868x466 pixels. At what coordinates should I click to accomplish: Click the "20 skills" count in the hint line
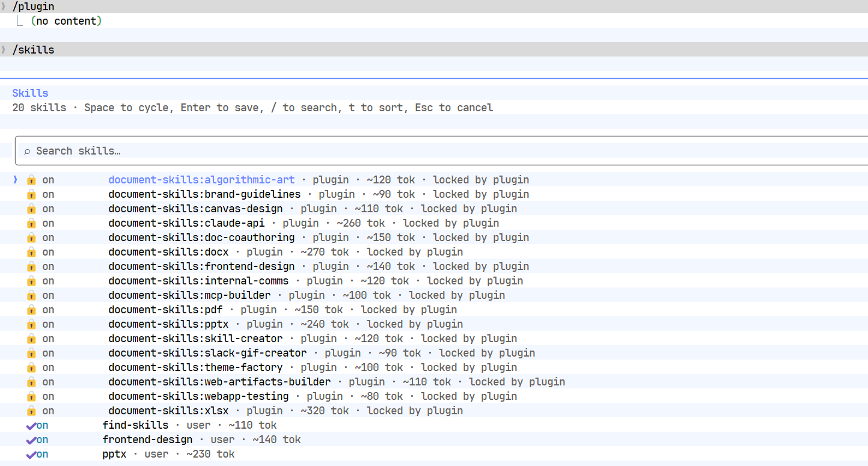(39, 108)
